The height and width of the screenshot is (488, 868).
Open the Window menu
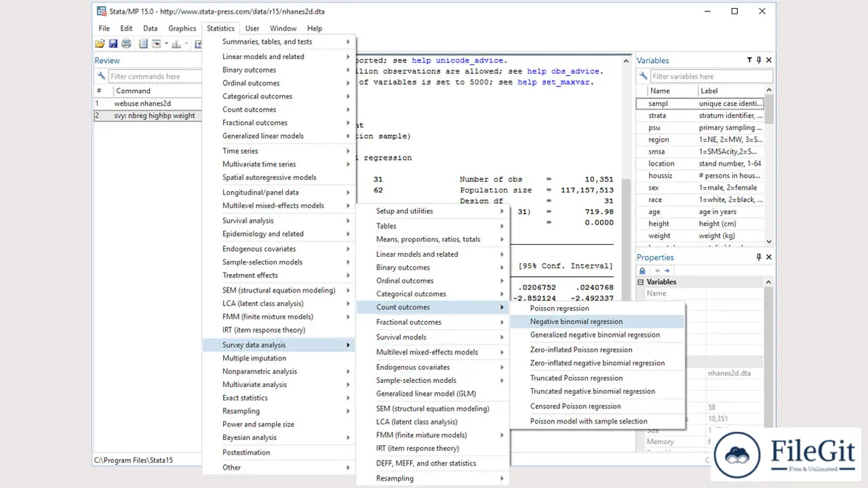[283, 28]
